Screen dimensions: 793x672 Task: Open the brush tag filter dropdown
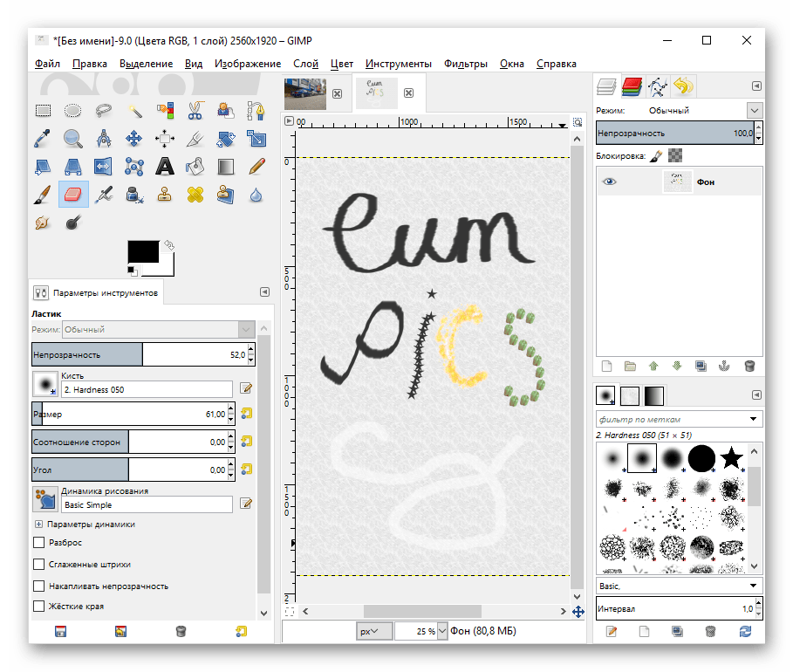coord(753,419)
